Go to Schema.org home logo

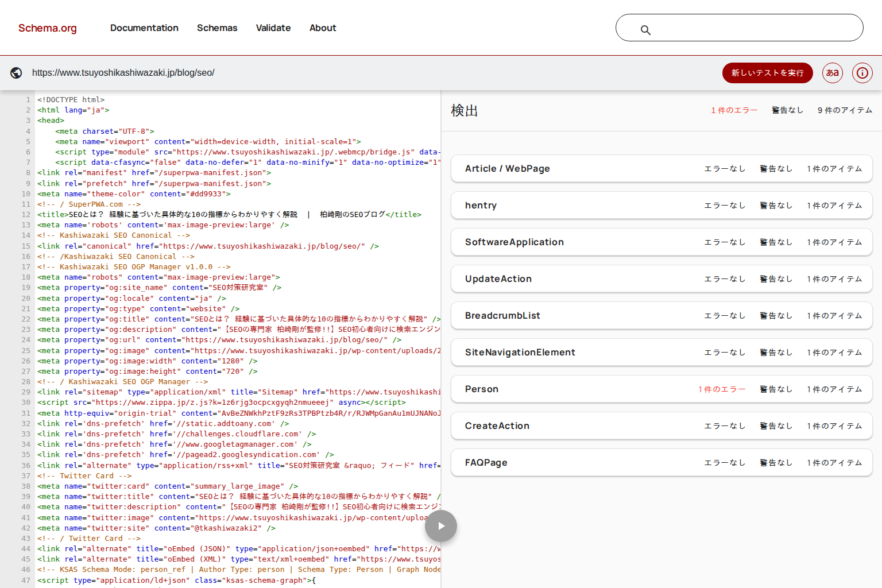pyautogui.click(x=48, y=28)
